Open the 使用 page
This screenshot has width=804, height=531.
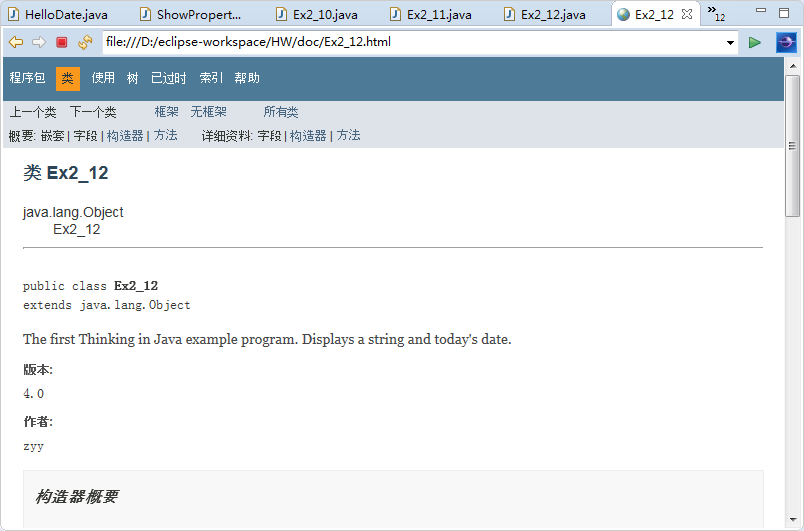(103, 78)
